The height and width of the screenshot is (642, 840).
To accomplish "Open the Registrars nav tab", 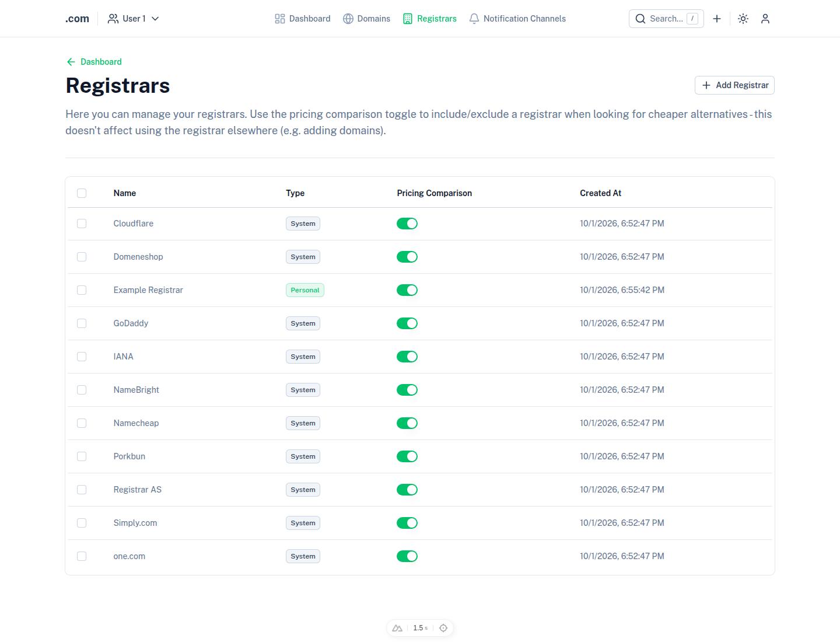I will click(x=430, y=19).
